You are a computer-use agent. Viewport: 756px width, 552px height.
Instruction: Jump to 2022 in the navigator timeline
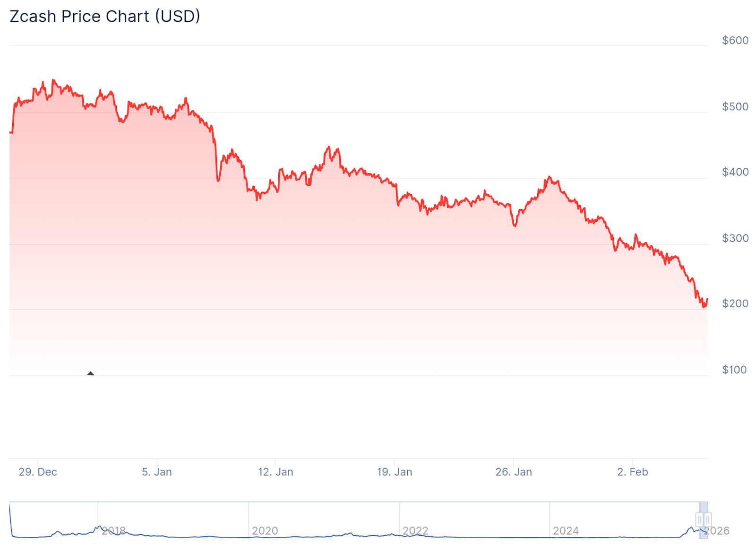pos(415,531)
